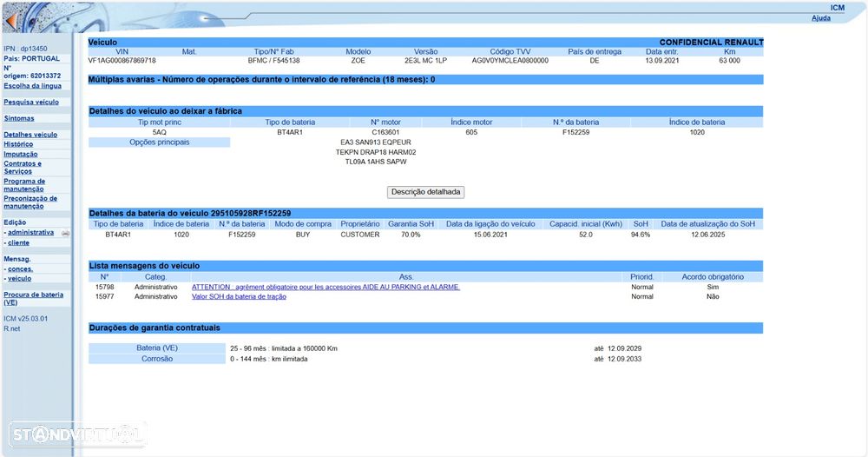This screenshot has width=868, height=457.
Task: Open the Sintomas menu item
Action: [19, 118]
